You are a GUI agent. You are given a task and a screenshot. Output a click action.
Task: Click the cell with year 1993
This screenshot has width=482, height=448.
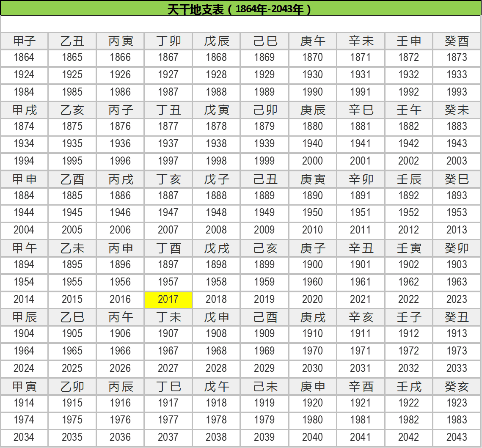point(457,92)
